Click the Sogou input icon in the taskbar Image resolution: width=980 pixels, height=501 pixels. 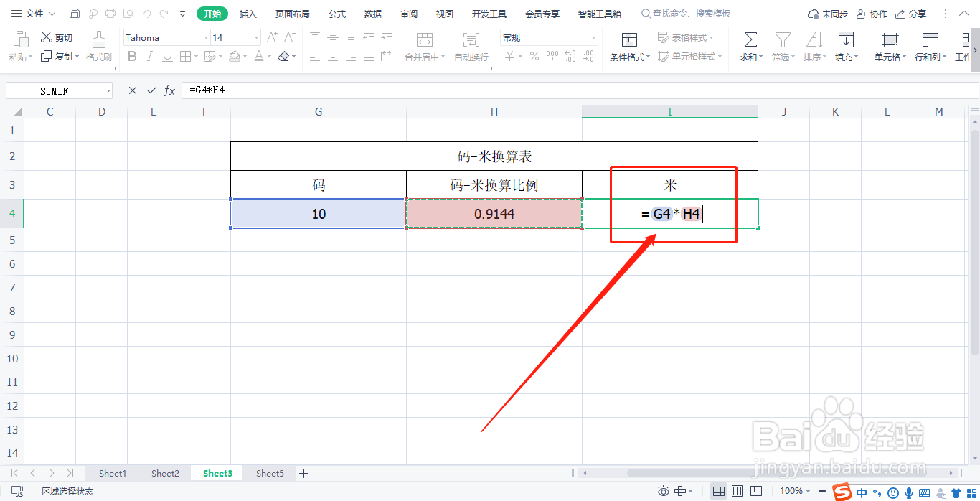click(x=841, y=492)
